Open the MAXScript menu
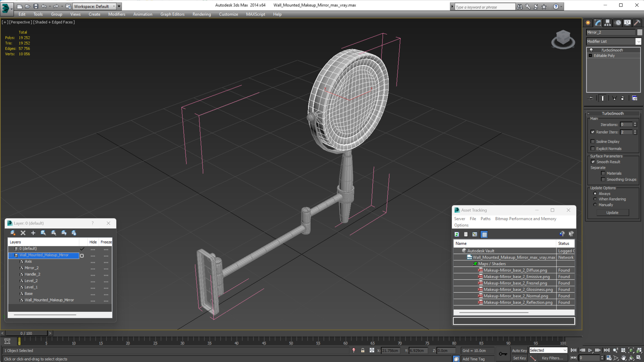 [256, 14]
